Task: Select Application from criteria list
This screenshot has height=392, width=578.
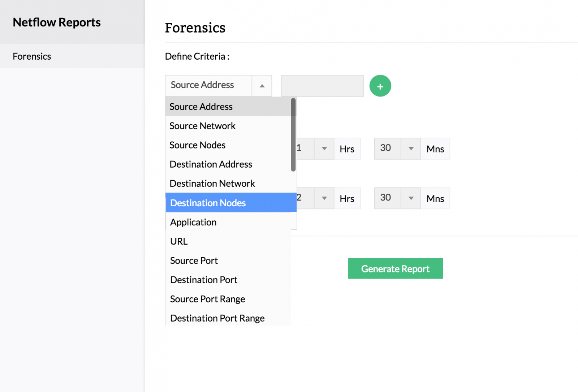Action: tap(193, 222)
